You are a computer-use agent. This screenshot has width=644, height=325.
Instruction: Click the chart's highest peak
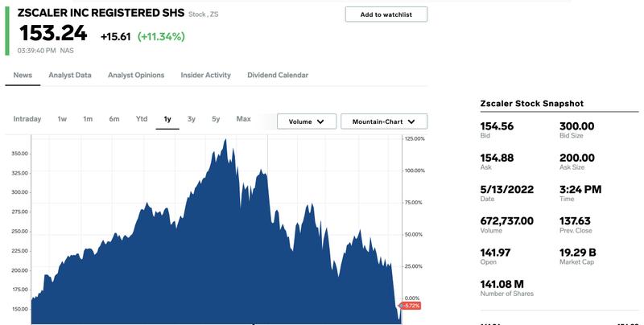[x=225, y=140]
